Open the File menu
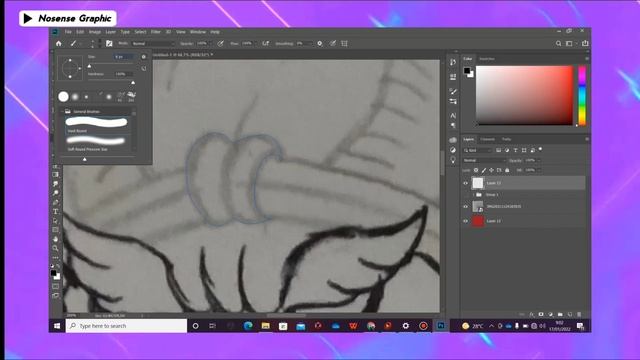 click(68, 32)
